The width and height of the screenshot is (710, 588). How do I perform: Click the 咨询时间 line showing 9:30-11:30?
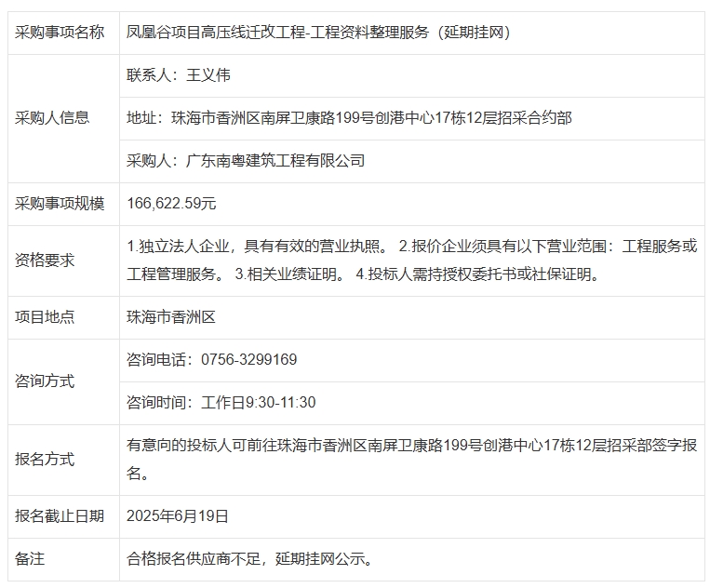(221, 403)
